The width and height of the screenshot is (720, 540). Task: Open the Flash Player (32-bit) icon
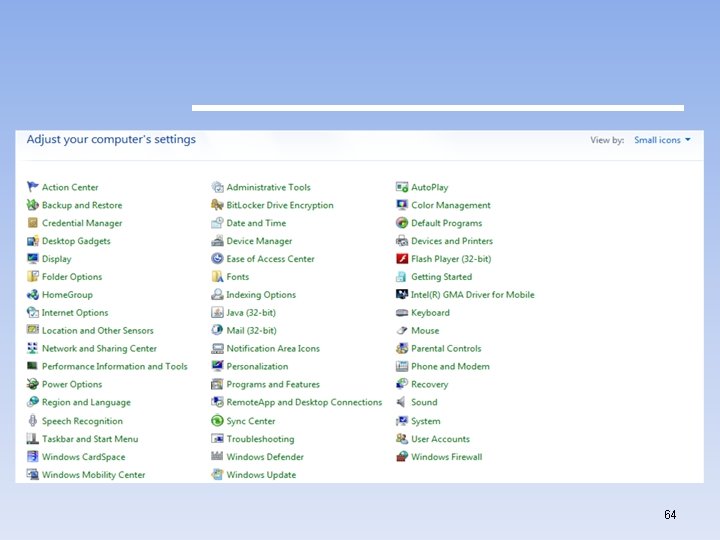coord(402,259)
